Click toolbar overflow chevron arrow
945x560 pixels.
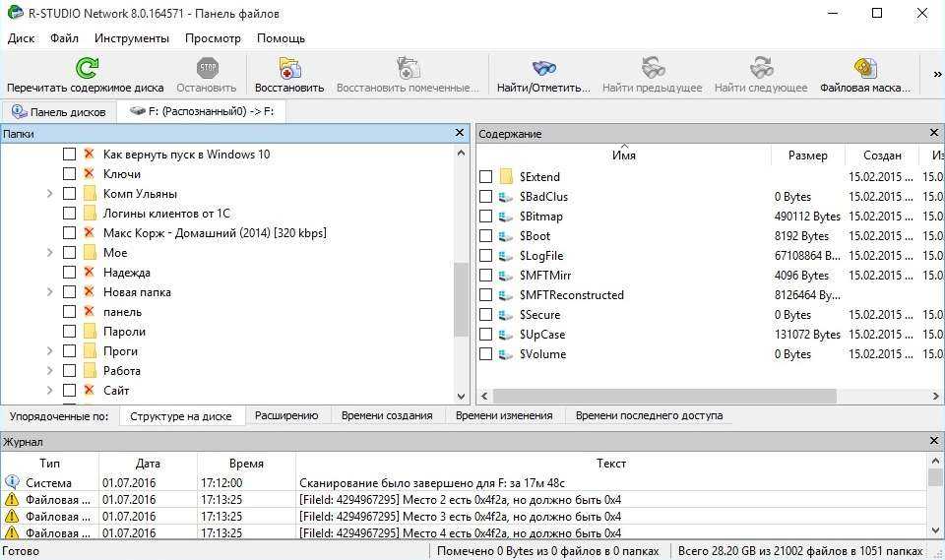tap(936, 74)
